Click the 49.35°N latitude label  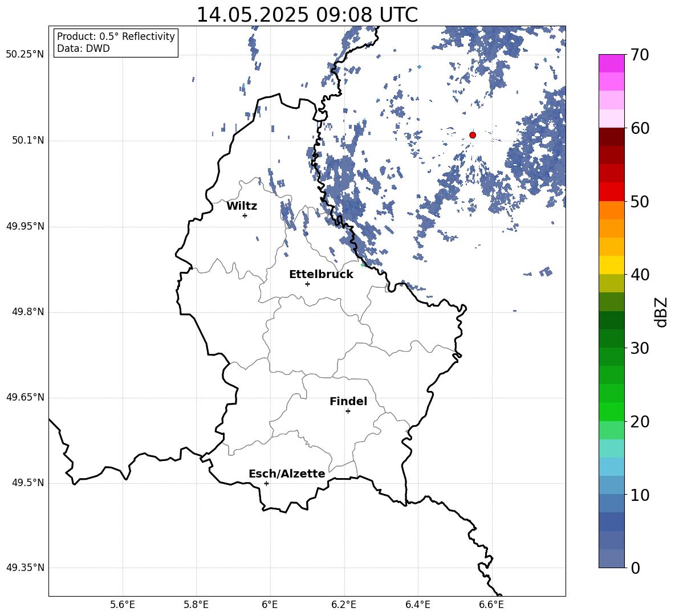coord(25,568)
